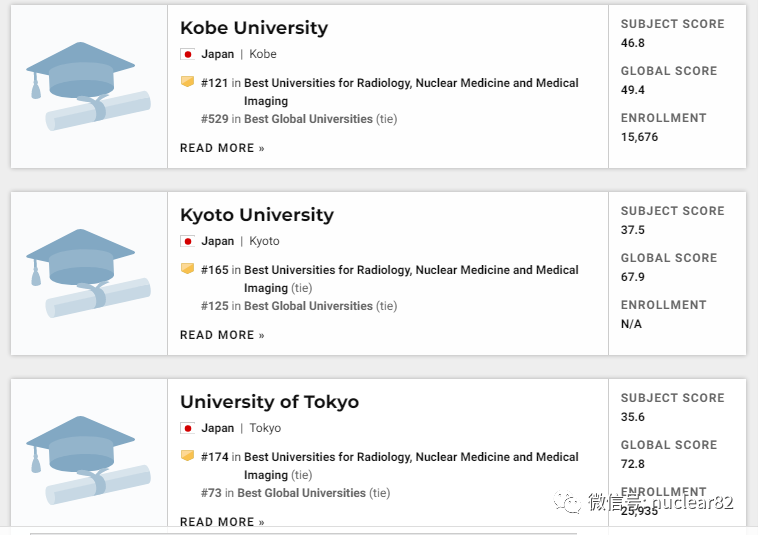Click the yellow badge icon beside rank #121
The image size is (758, 535).
tap(187, 82)
